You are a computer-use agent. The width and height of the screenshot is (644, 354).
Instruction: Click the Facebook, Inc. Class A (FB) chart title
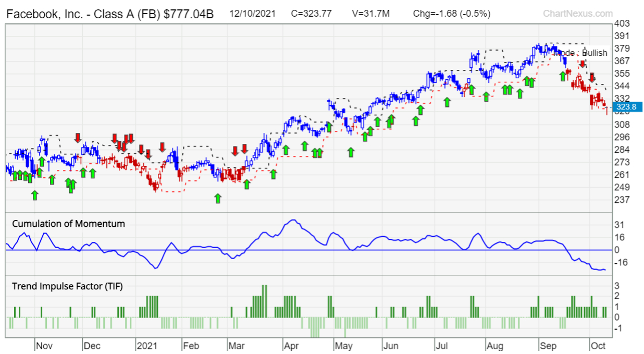pyautogui.click(x=110, y=14)
